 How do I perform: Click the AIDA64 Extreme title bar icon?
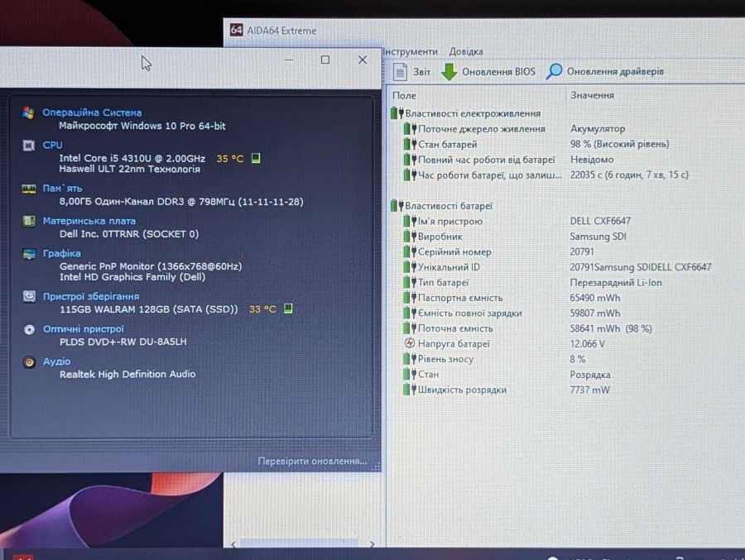tap(236, 30)
